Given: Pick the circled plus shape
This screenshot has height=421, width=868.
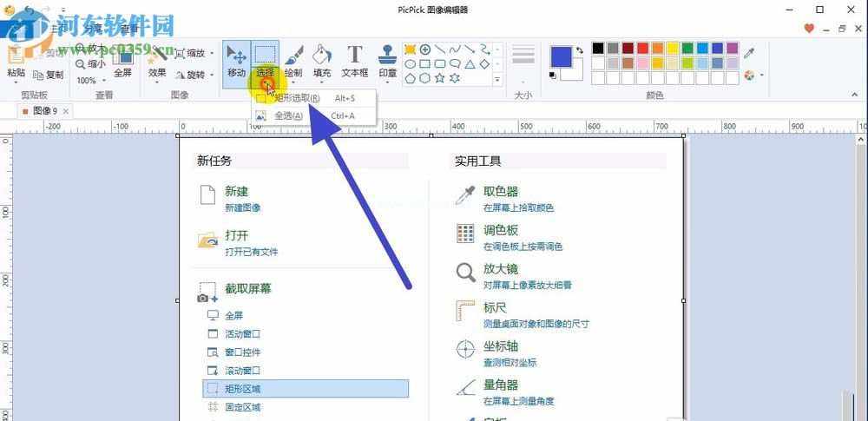Looking at the screenshot, I should [425, 49].
